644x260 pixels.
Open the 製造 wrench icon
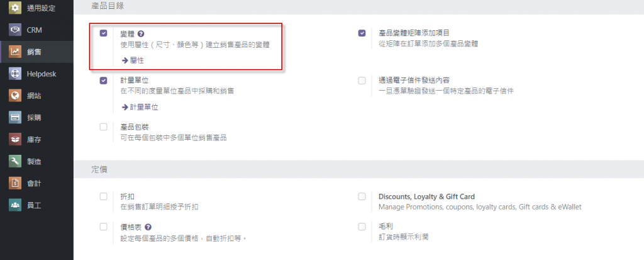(15, 161)
